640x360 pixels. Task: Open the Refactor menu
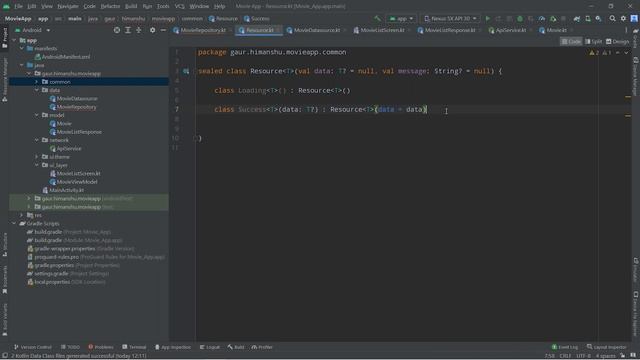(x=110, y=6)
